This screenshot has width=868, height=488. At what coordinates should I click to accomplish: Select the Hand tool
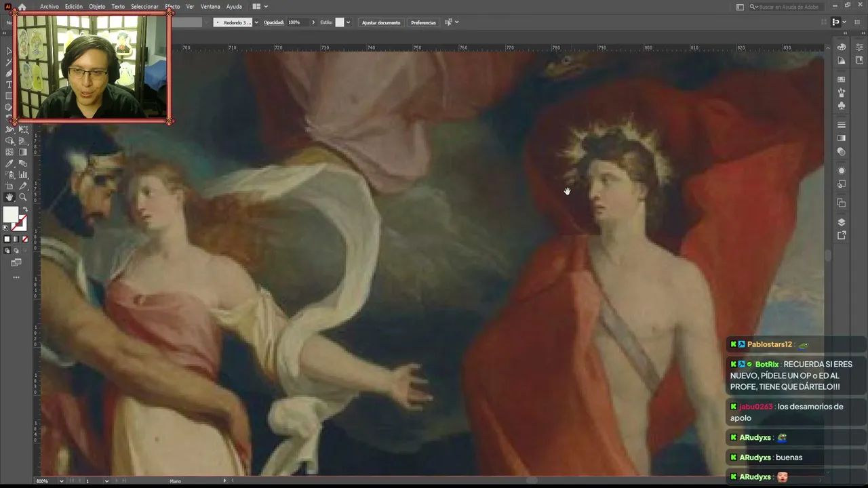click(9, 197)
